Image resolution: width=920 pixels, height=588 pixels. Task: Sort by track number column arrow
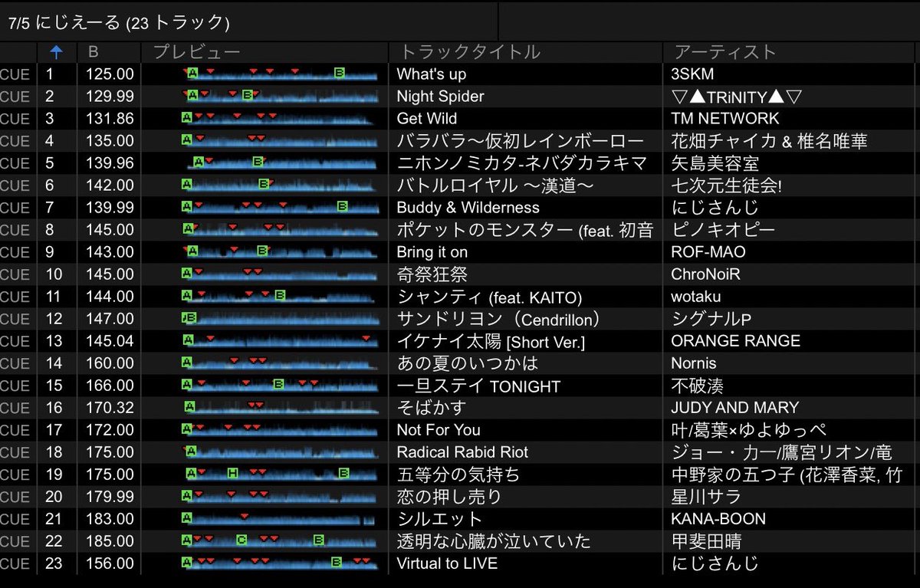pyautogui.click(x=58, y=52)
